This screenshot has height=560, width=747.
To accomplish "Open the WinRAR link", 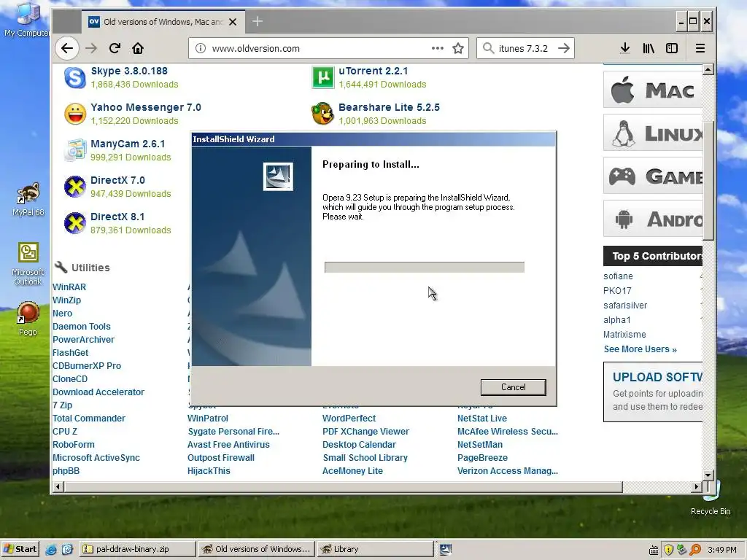I will click(x=69, y=287).
